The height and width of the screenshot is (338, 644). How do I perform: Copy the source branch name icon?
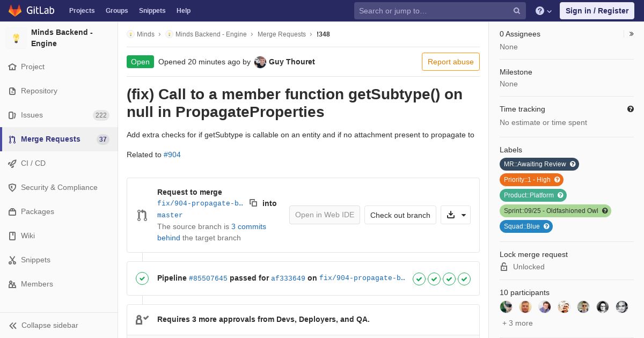(x=253, y=203)
